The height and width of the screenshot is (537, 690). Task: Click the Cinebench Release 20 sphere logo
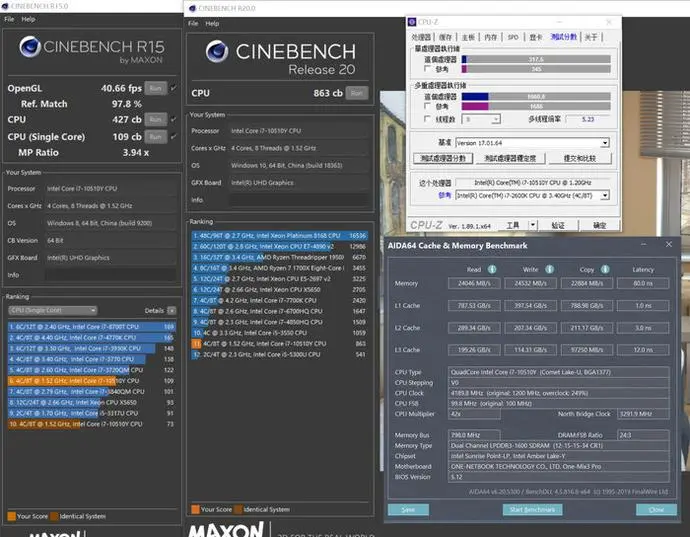point(217,51)
